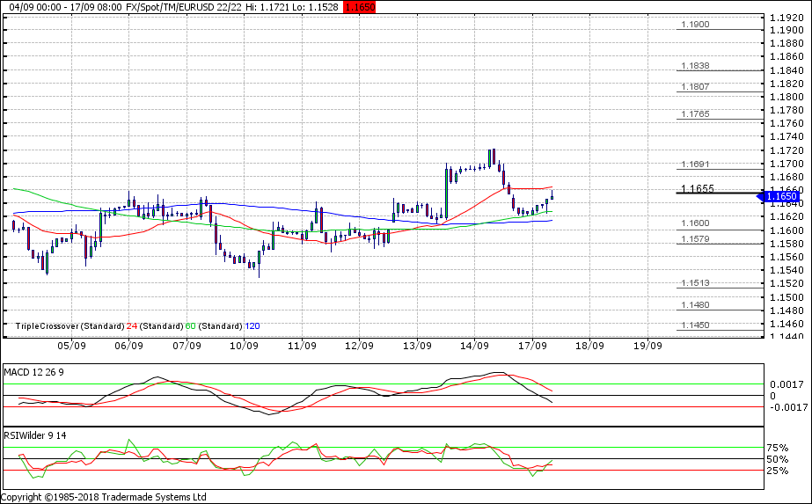Click the 1.1920 tick on price axis
The height and width of the screenshot is (504, 812).
pyautogui.click(x=786, y=18)
